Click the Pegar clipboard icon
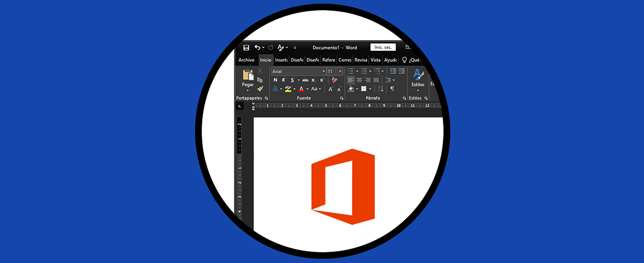The image size is (644, 263). pos(248,75)
